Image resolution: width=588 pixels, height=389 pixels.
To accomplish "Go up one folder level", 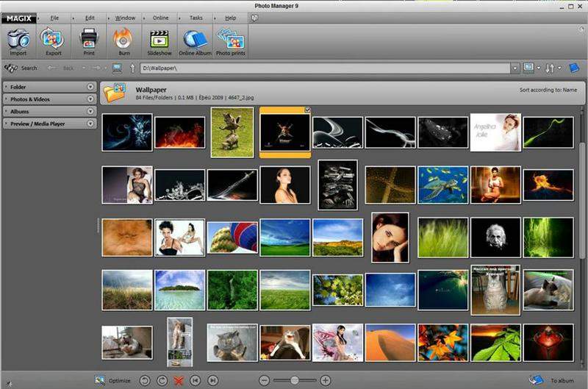I will (132, 68).
